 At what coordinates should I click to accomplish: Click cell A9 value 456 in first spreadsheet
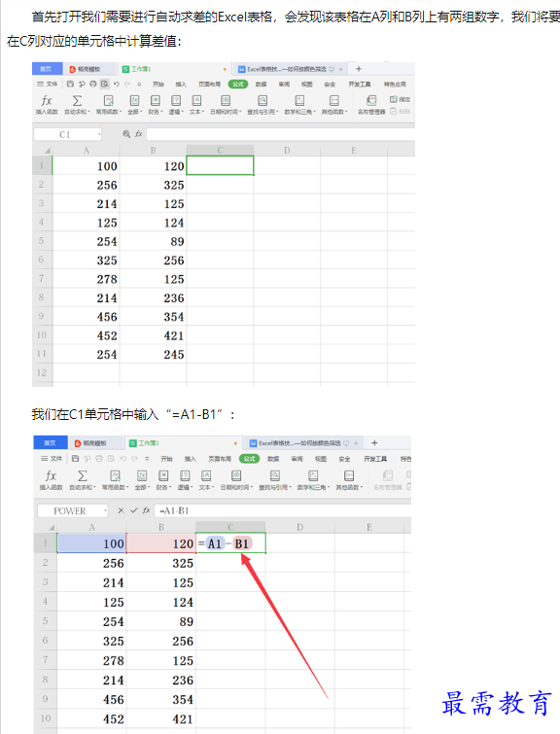coord(87,316)
